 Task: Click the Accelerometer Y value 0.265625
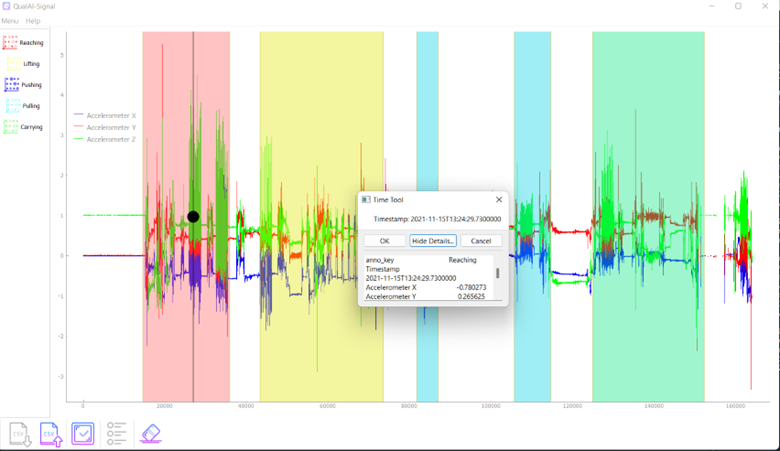pos(471,296)
